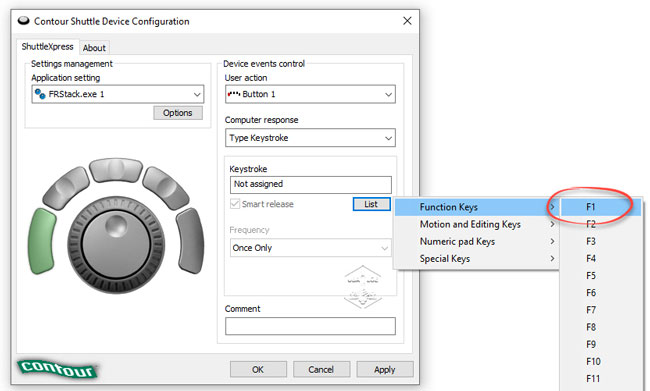Switch to the ShuttleXpress tab
The height and width of the screenshot is (391, 650).
(47, 46)
